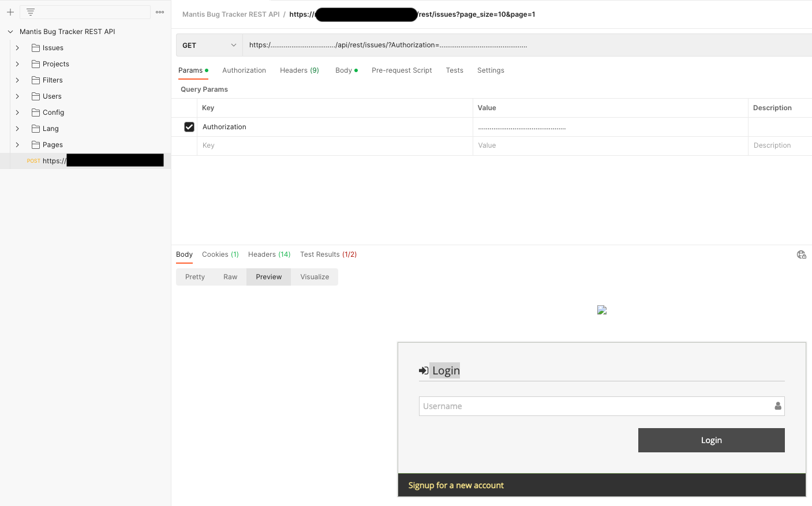Open the GET method dropdown
This screenshot has height=506, width=812.
[x=209, y=45]
